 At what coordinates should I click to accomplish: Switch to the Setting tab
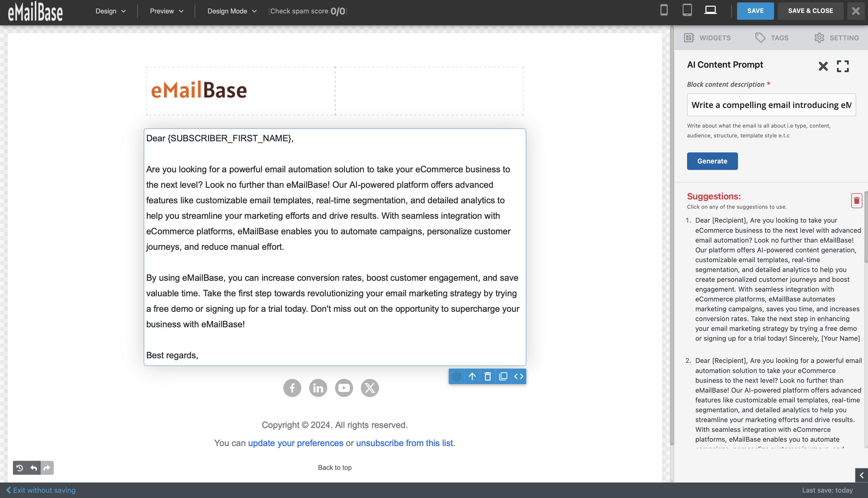(836, 38)
